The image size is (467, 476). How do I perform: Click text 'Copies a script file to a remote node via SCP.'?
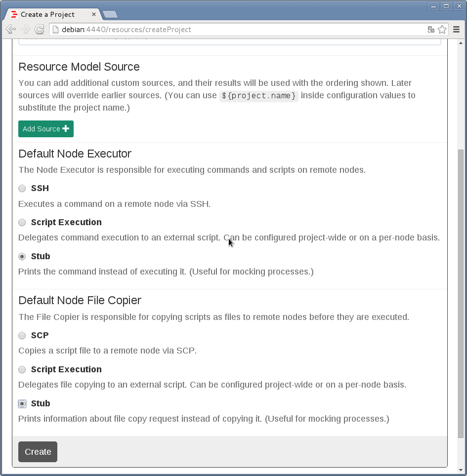pyautogui.click(x=108, y=351)
